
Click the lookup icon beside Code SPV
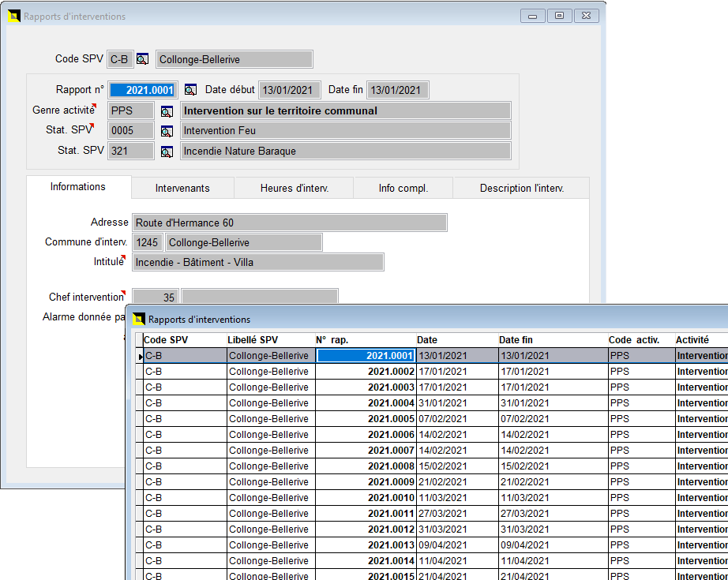142,59
